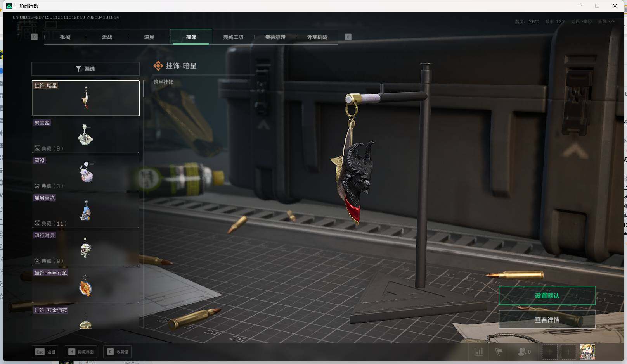The image size is (627, 364).
Task: Select the 福禄 charm in the list
Action: click(85, 173)
